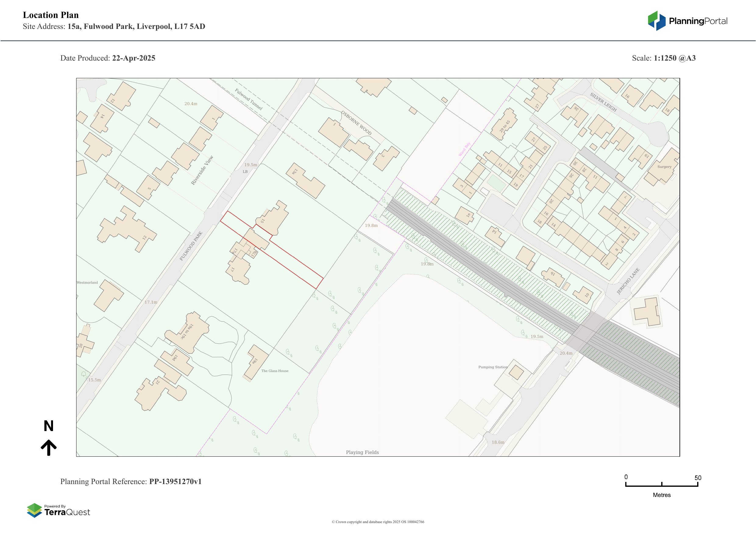Click the Date Produced 22-Apr-2025 text
The height and width of the screenshot is (534, 756).
(x=108, y=58)
